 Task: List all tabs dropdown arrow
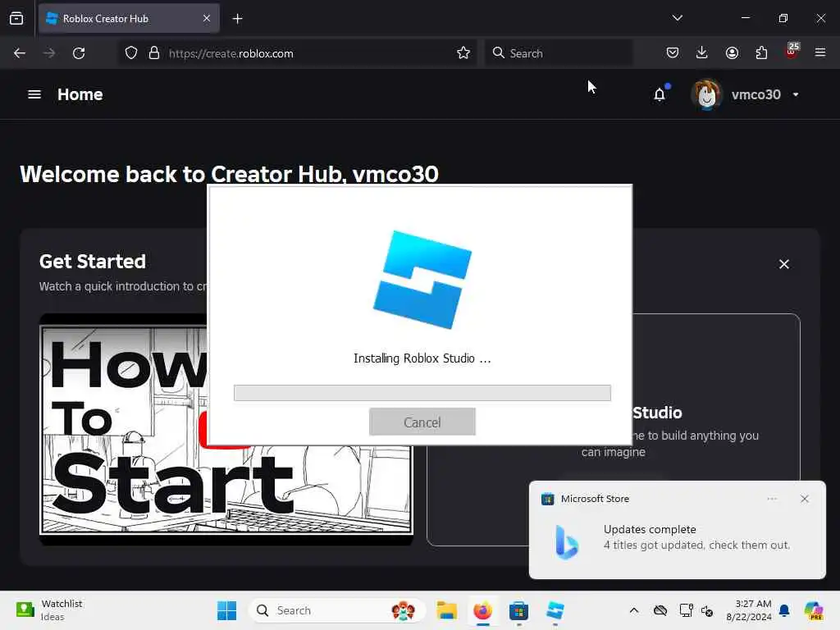coord(677,18)
